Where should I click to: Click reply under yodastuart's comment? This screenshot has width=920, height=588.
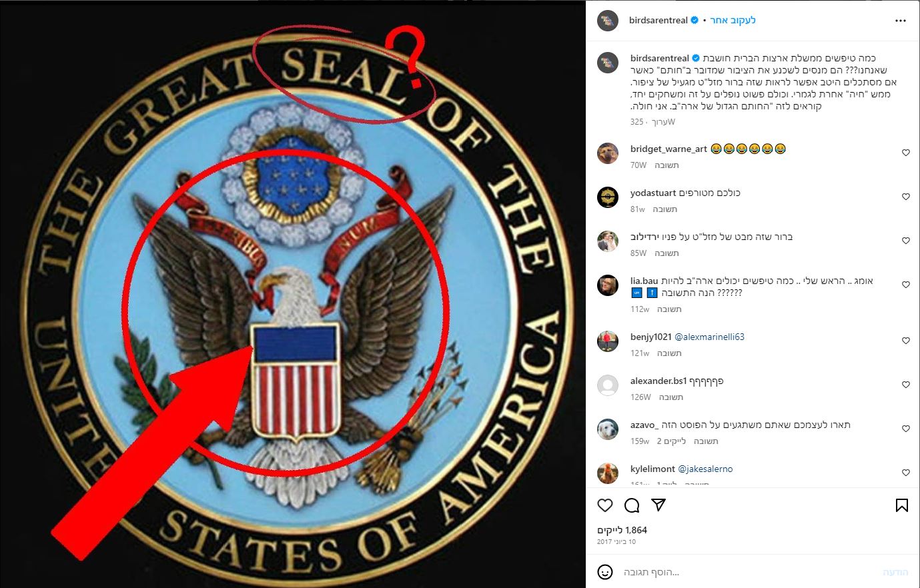665,209
